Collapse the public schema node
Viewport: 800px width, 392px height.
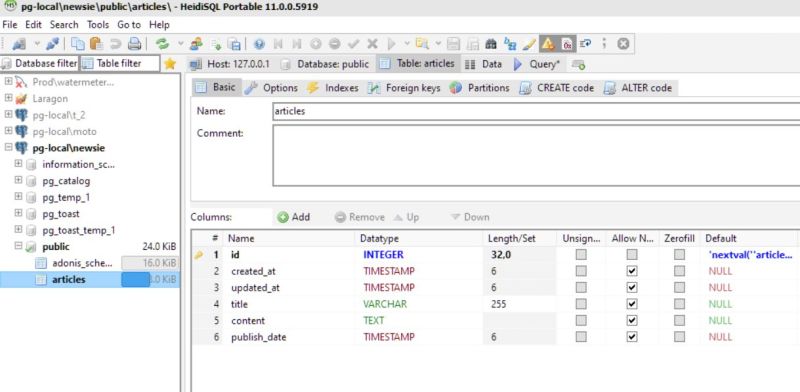pyautogui.click(x=18, y=246)
